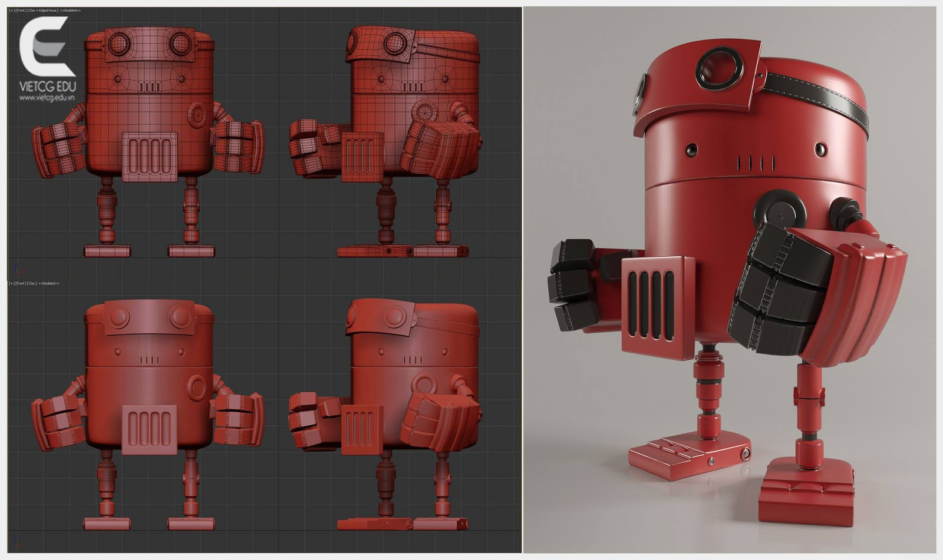Open the [Clay + Edged Faces] shading menu
Screen dimensions: 943x560
click(x=42, y=11)
